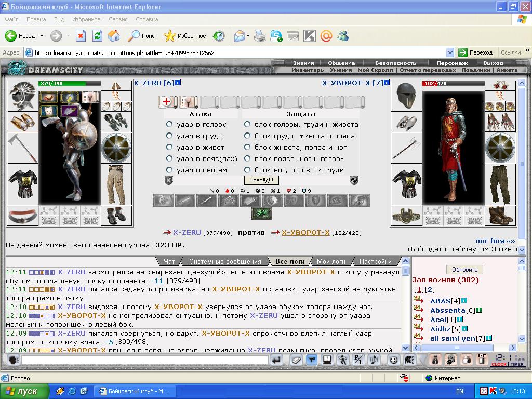Activate the first greyed combat technique

[x=163, y=200]
